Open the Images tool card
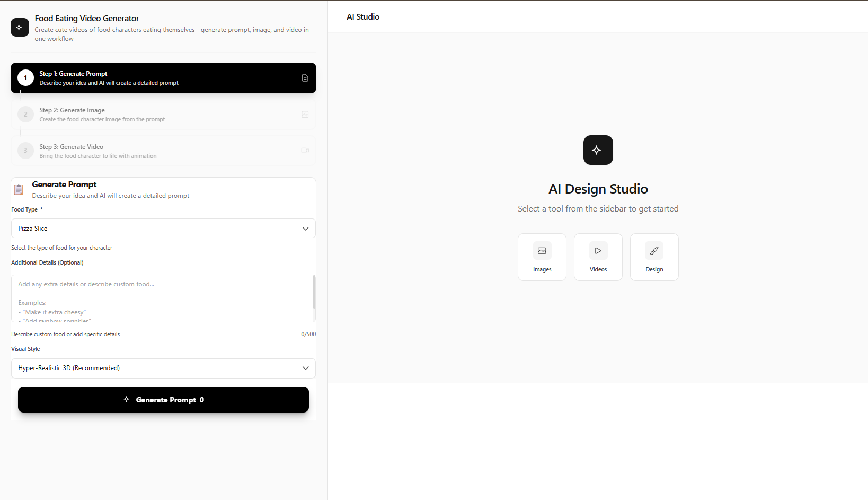The image size is (868, 500). point(542,257)
